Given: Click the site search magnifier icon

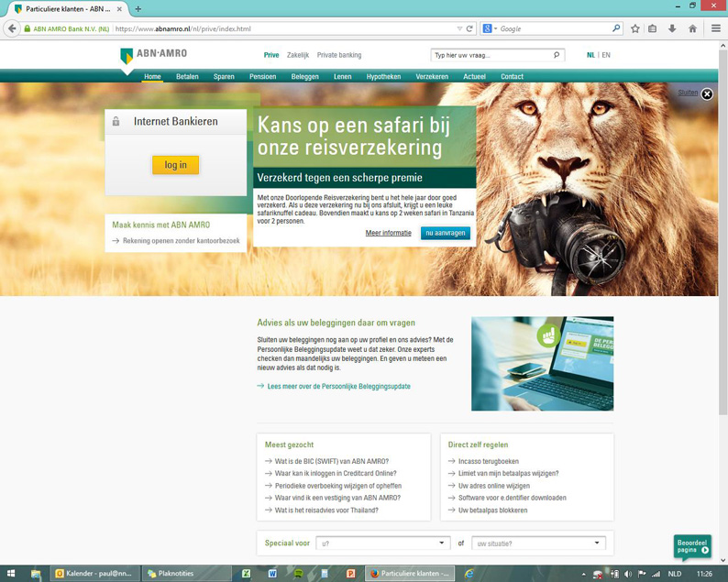Looking at the screenshot, I should (x=557, y=55).
